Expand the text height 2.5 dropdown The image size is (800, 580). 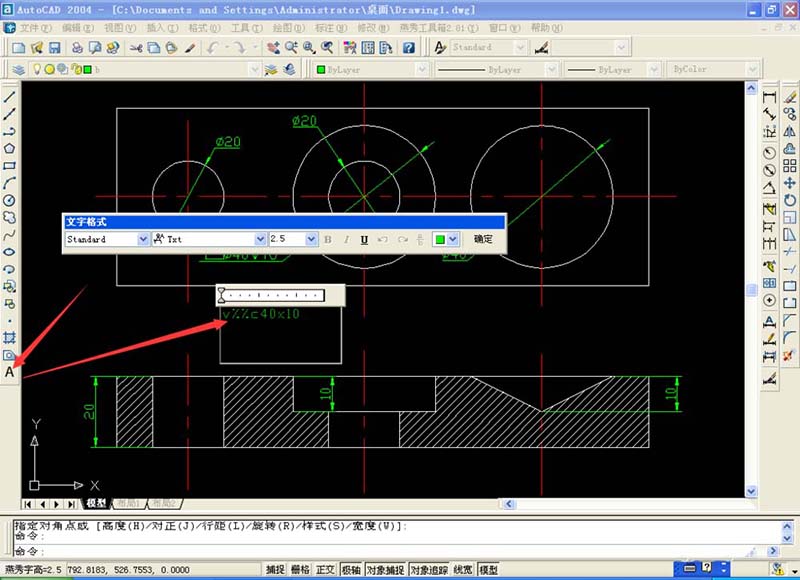pos(311,240)
